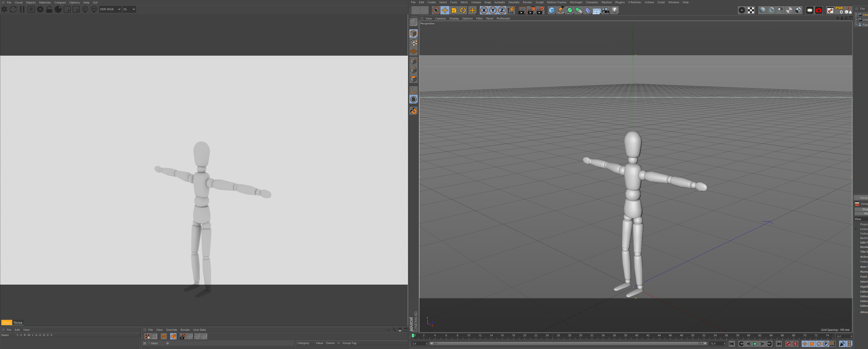Click the Light bulb object icon
The width and height of the screenshot is (868, 349).
tap(615, 10)
